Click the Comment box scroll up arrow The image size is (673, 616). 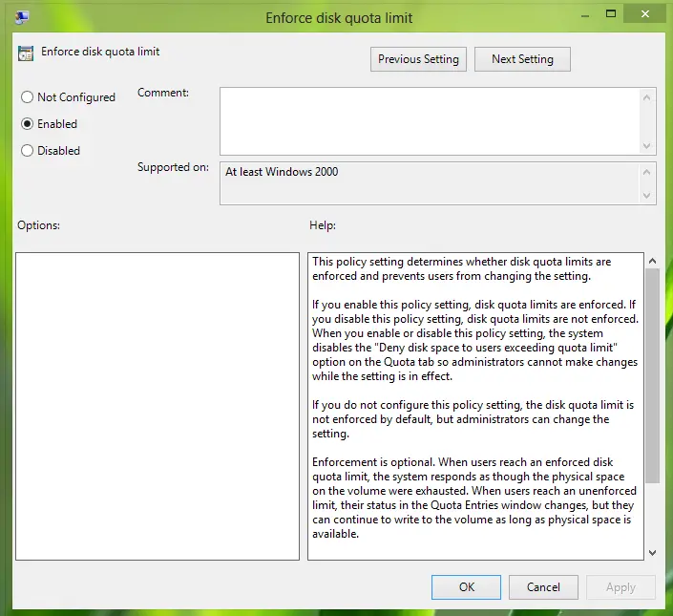(x=647, y=97)
